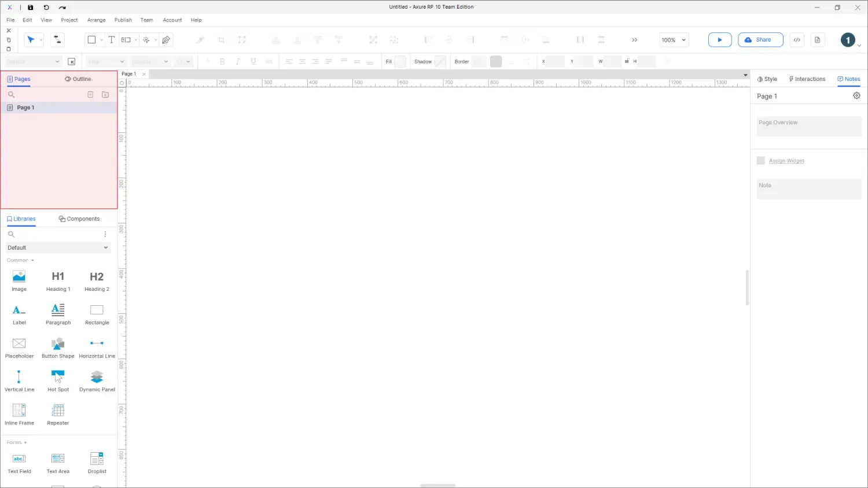
Task: Switch to the Interactions tab
Action: 807,79
